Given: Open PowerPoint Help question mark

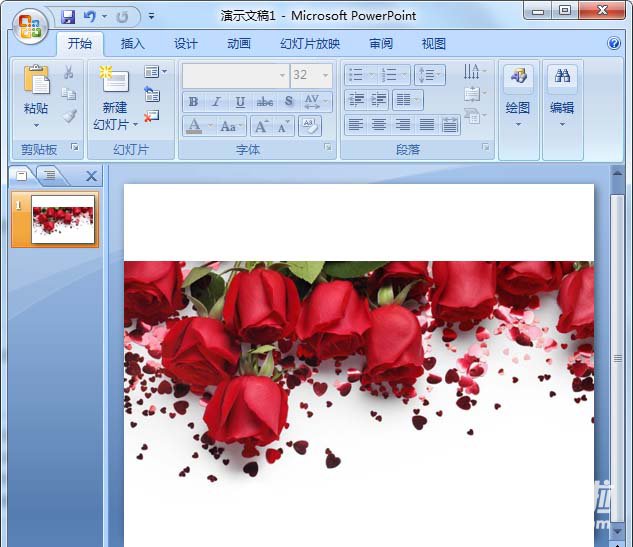Looking at the screenshot, I should (x=614, y=44).
